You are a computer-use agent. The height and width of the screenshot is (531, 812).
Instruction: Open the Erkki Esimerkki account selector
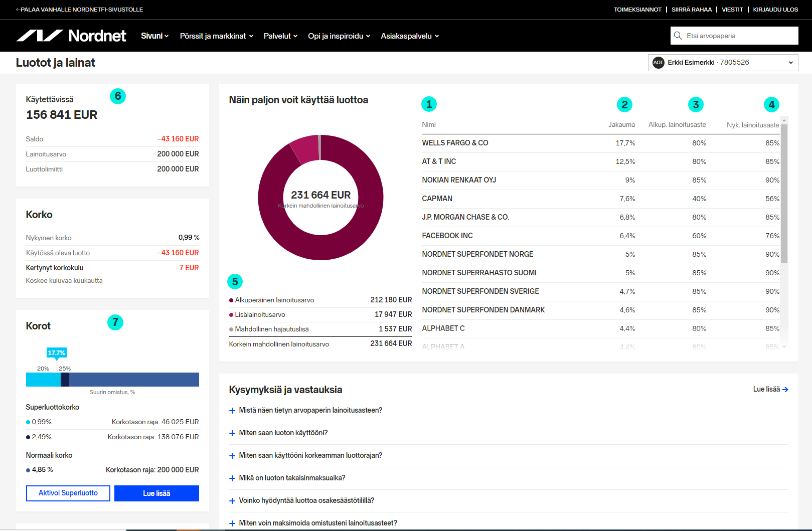[x=723, y=63]
